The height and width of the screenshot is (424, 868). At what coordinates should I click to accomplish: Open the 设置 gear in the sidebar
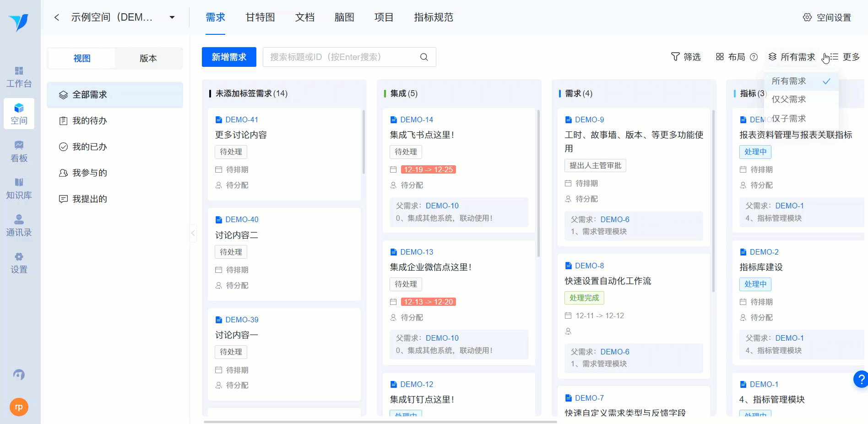point(19,263)
